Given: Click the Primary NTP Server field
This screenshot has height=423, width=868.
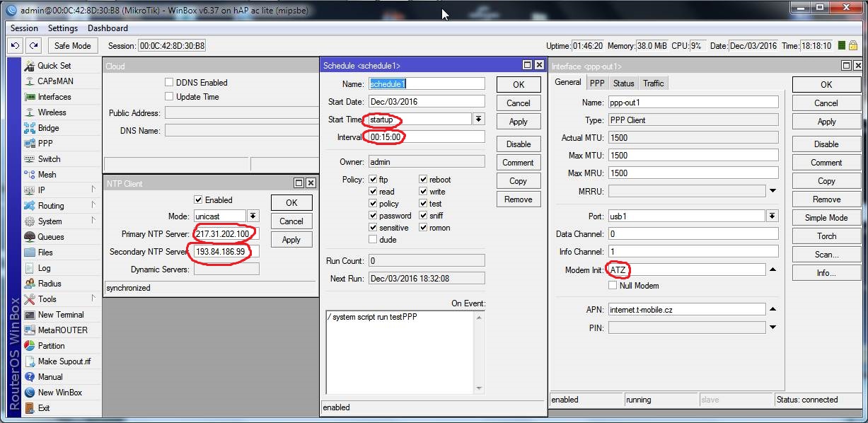Looking at the screenshot, I should click(226, 233).
